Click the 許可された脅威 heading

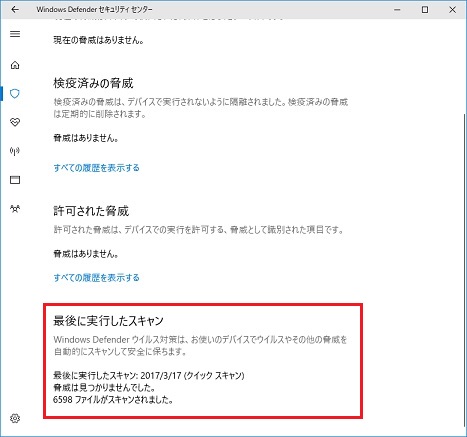click(x=91, y=211)
